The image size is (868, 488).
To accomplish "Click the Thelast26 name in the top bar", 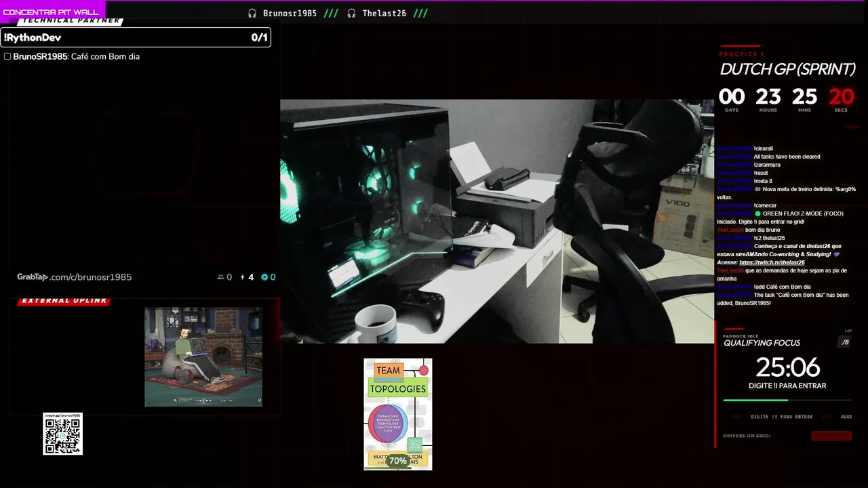I will click(x=384, y=13).
